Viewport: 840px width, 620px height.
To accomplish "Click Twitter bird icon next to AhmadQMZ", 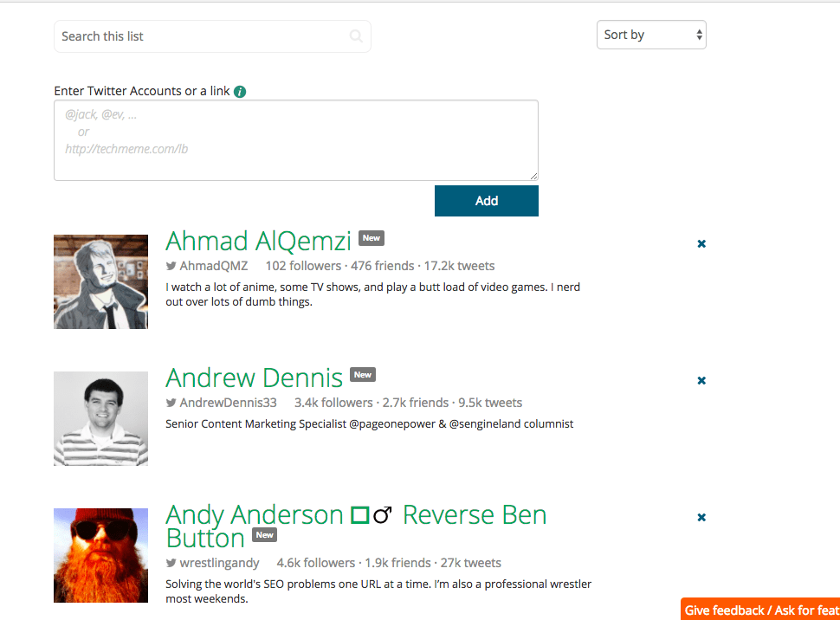I will pos(171,266).
